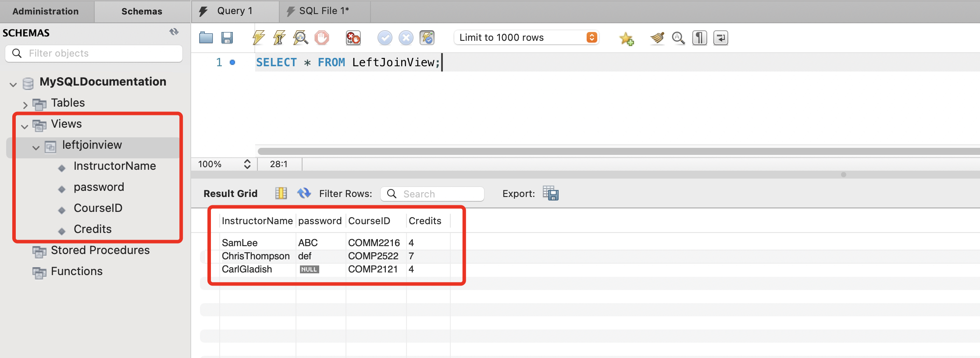The width and height of the screenshot is (980, 358).
Task: Click the beautify query broom icon
Action: pyautogui.click(x=657, y=38)
